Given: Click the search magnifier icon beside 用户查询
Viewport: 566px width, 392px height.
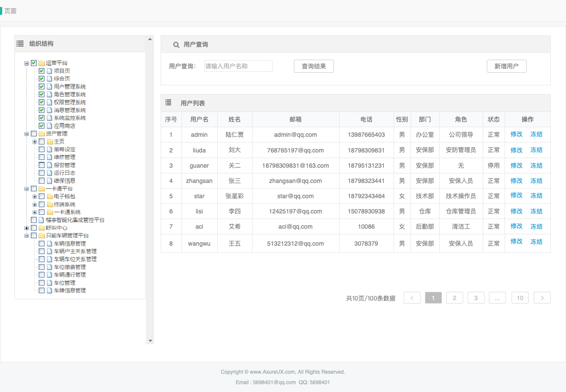Looking at the screenshot, I should (176, 45).
